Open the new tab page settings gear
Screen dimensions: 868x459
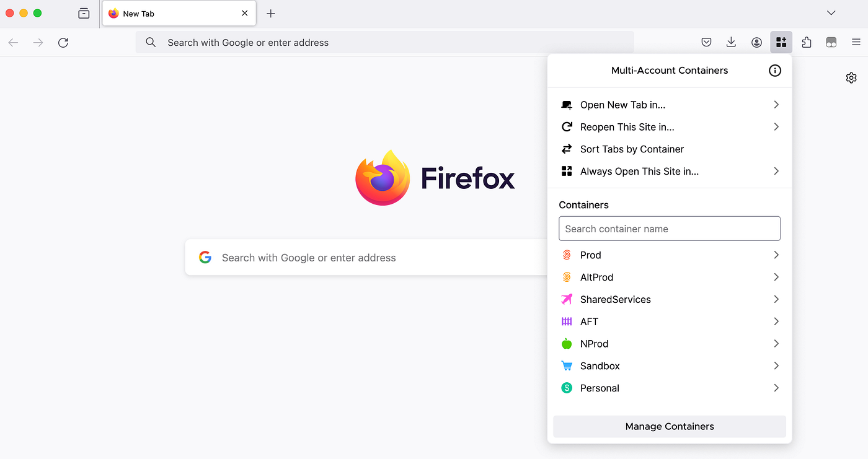851,78
